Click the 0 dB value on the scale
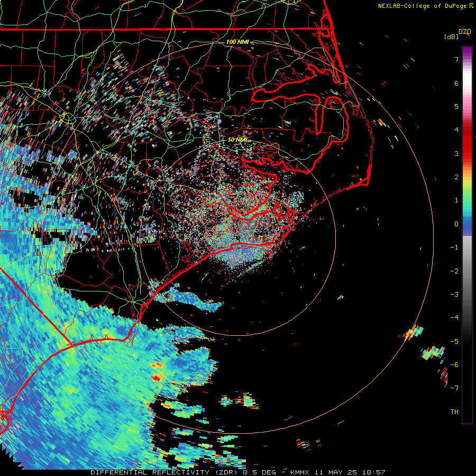 456,224
